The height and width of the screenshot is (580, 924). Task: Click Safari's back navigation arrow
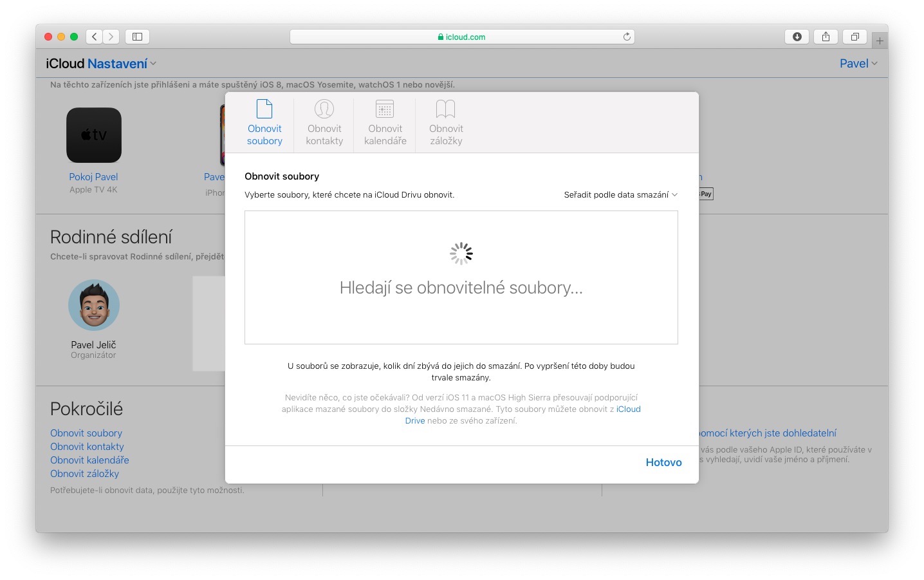tap(95, 37)
